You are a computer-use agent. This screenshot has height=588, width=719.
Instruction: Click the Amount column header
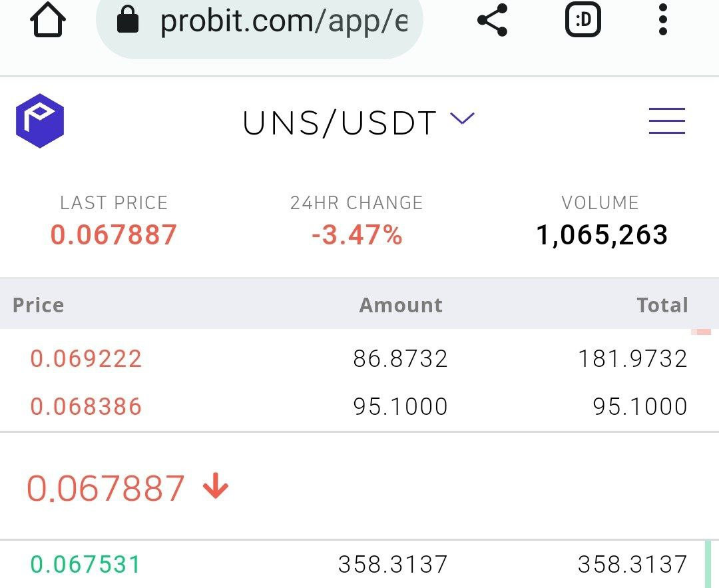coord(401,305)
